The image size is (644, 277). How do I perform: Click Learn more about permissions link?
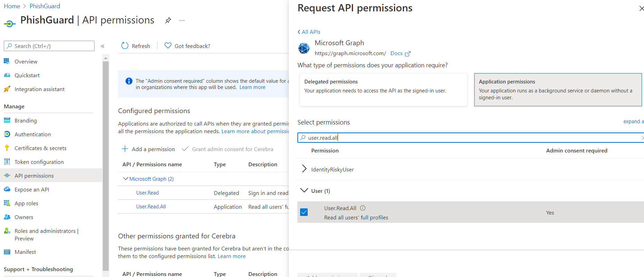[255, 131]
